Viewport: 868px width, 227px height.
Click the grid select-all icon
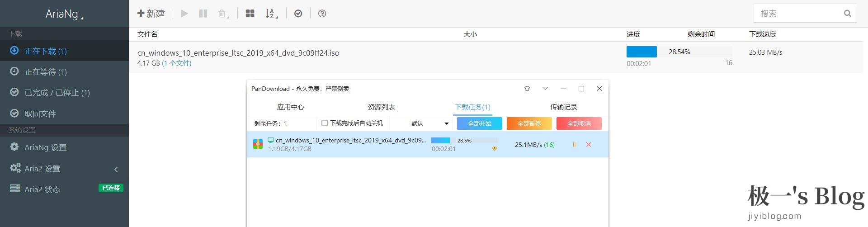click(250, 14)
